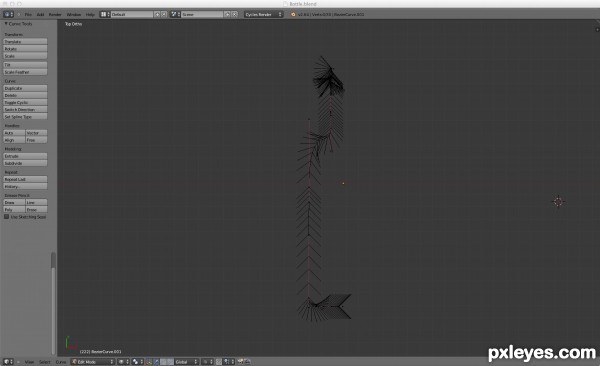Open the File menu

point(28,15)
